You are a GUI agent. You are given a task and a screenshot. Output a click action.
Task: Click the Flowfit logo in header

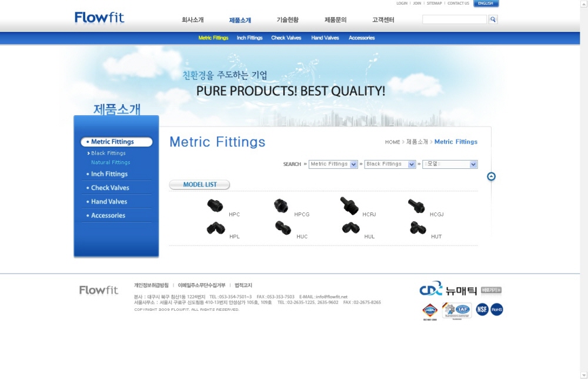pos(99,18)
